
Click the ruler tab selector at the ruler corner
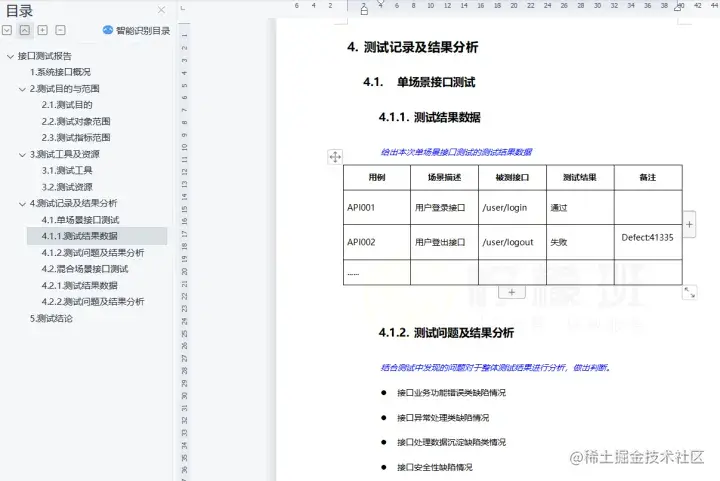pyautogui.click(x=183, y=8)
